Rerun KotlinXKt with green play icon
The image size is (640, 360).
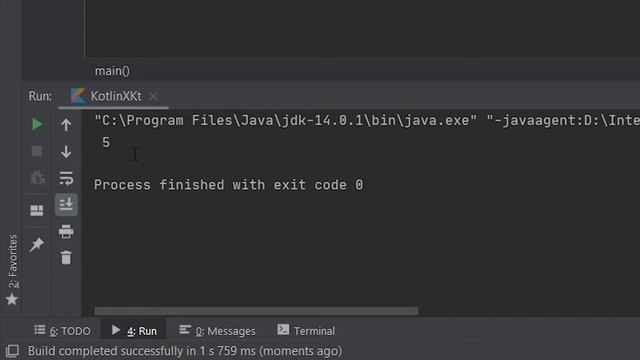(37, 124)
